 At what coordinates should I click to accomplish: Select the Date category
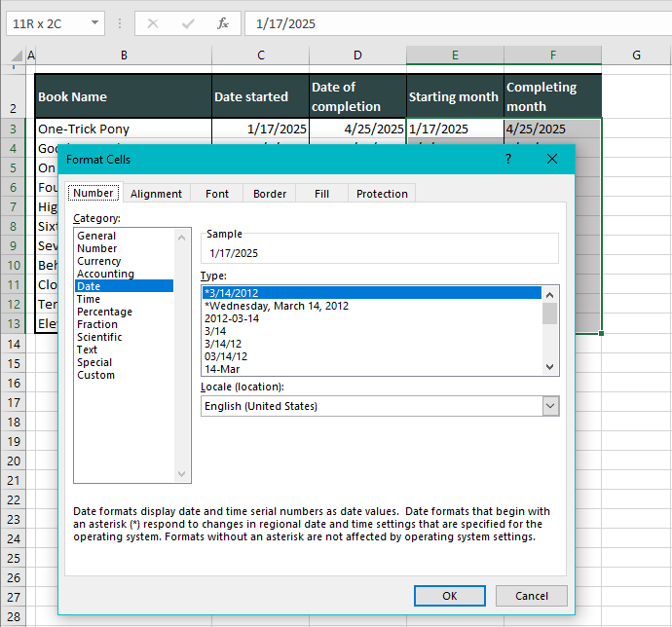pyautogui.click(x=125, y=286)
